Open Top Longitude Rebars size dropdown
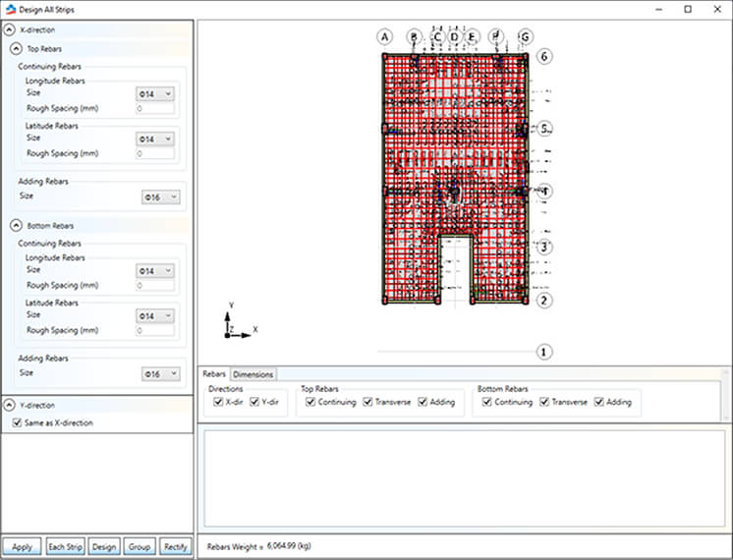 [x=157, y=93]
